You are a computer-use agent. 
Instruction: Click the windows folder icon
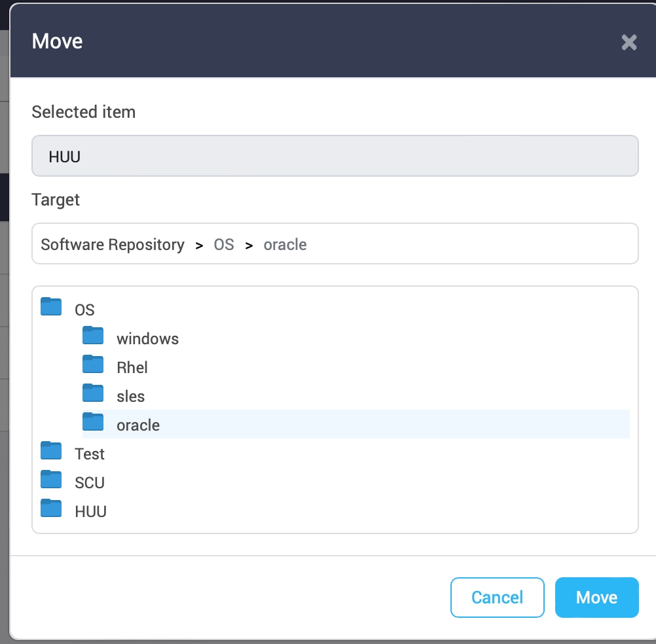tap(93, 336)
